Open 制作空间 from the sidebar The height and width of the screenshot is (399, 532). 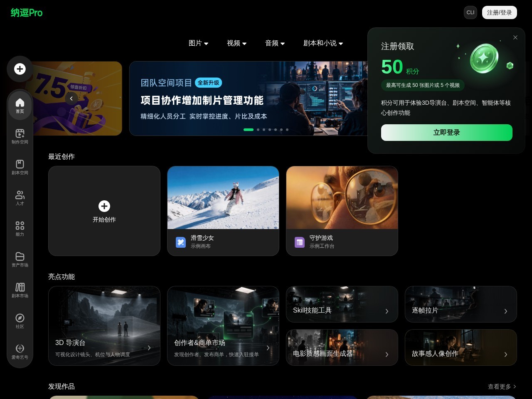20,136
